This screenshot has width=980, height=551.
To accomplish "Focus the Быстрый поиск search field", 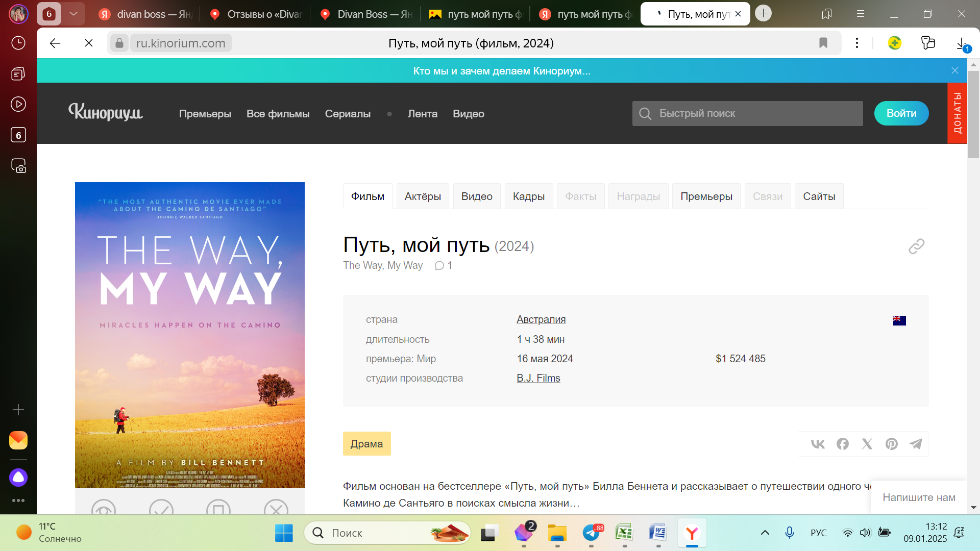I will coord(755,113).
